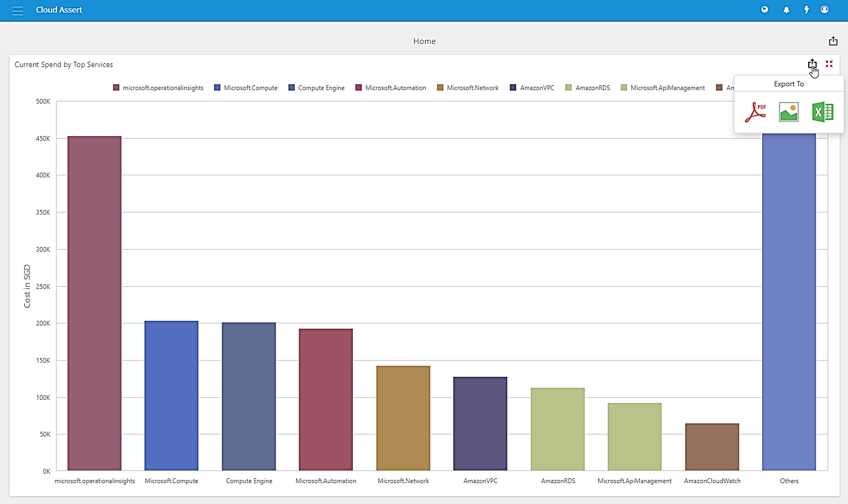Export chart to PDF
848x504 pixels.
coord(756,112)
